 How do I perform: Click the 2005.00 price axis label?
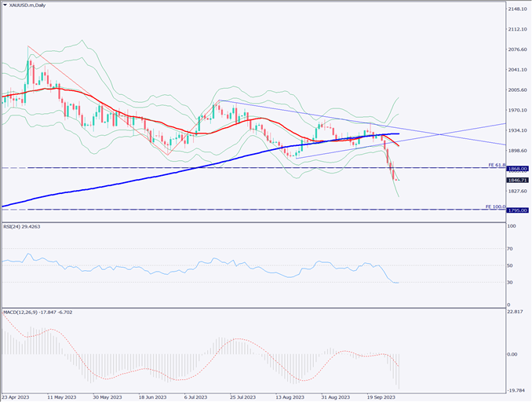tap(517, 90)
